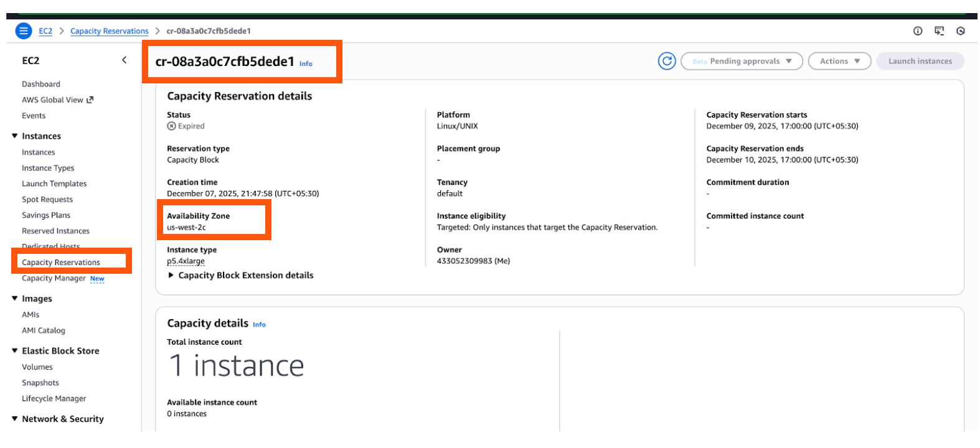Open the p5.4xlarge instance type link
This screenshot has width=980, height=448.
186,261
